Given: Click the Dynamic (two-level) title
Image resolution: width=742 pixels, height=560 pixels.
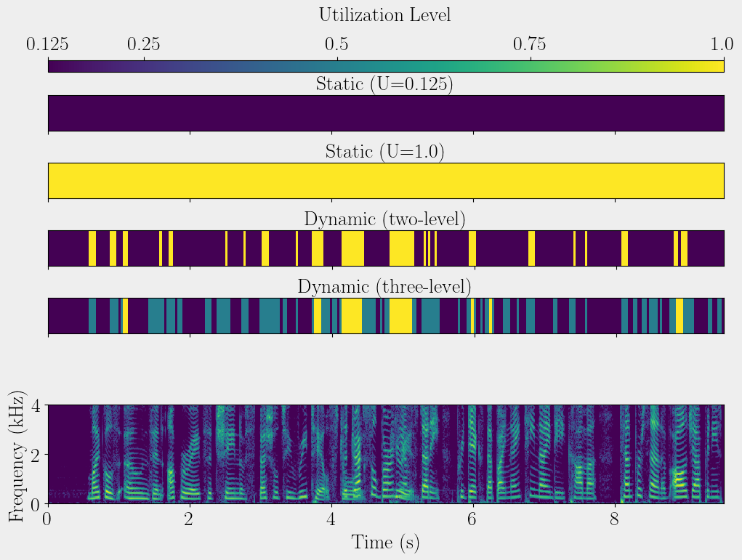Looking at the screenshot, I should click(x=384, y=219).
